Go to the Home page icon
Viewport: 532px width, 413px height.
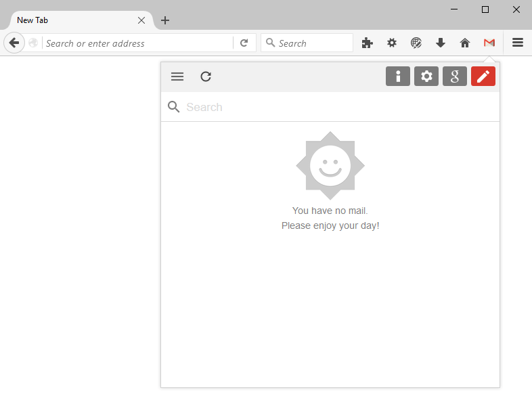pyautogui.click(x=465, y=43)
